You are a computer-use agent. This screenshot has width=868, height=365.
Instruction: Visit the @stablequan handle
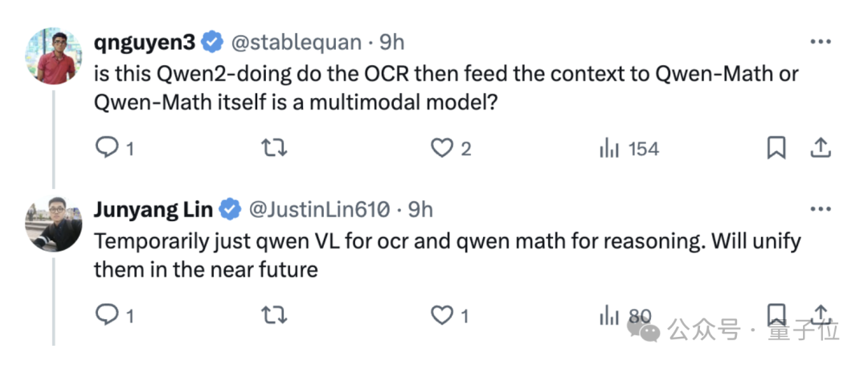pos(296,42)
